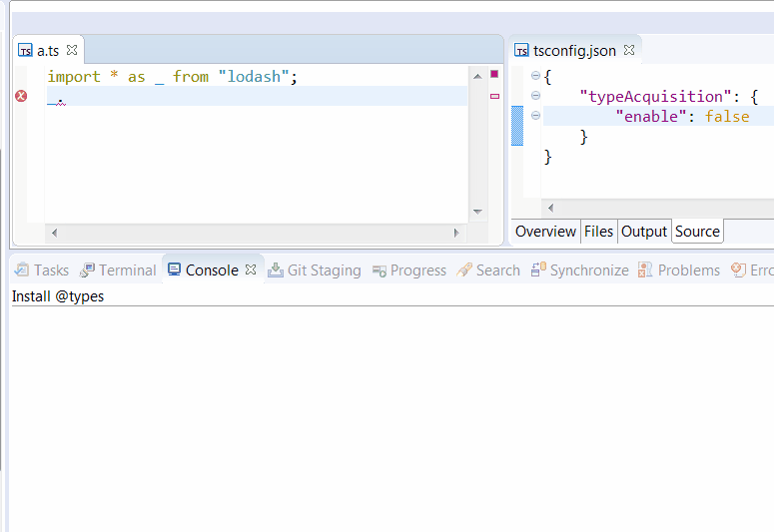Switch to the Output page tab
This screenshot has width=774, height=532.
tap(644, 232)
